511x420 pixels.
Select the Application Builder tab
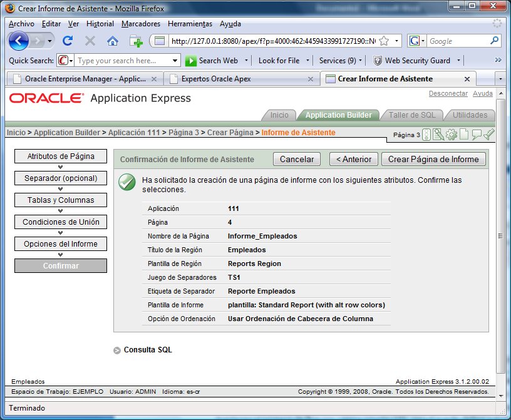pos(338,115)
